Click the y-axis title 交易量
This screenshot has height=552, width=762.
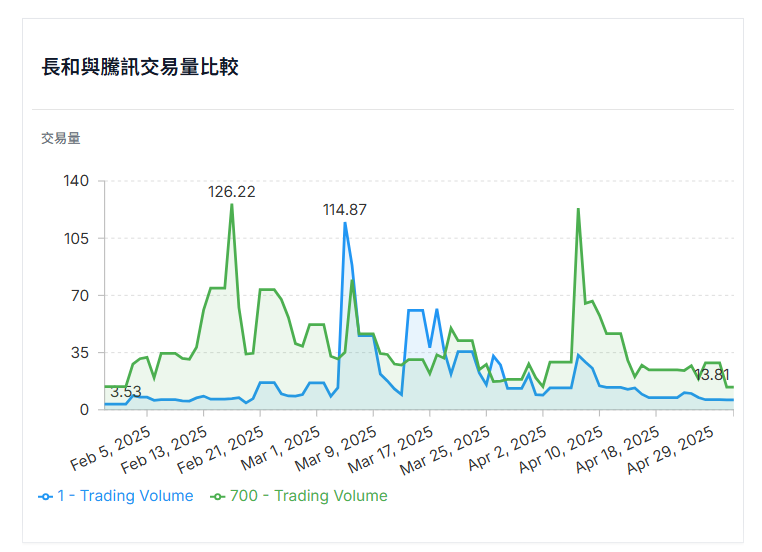click(61, 138)
